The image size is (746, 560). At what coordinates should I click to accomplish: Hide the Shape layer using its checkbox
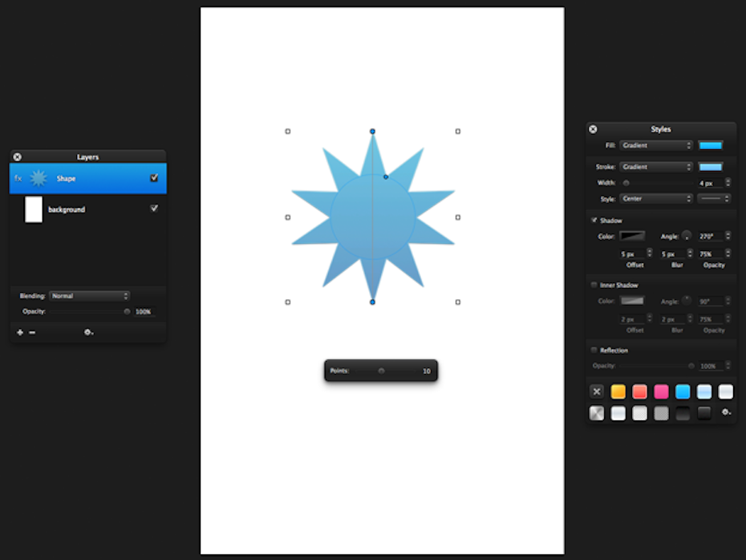coord(154,178)
